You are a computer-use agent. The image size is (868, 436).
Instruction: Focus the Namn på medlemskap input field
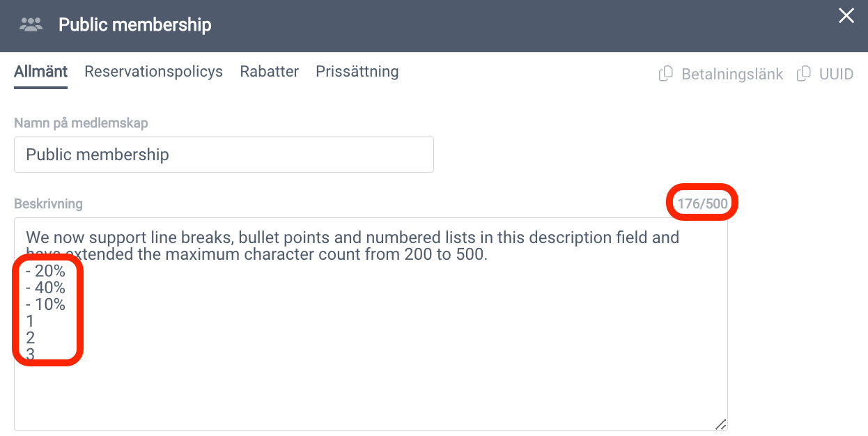point(224,155)
